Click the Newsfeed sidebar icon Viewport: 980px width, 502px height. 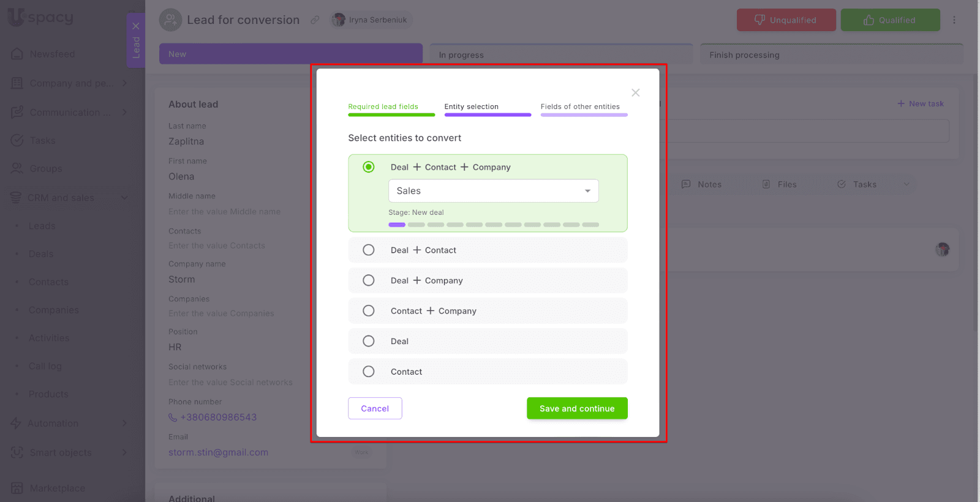point(17,54)
